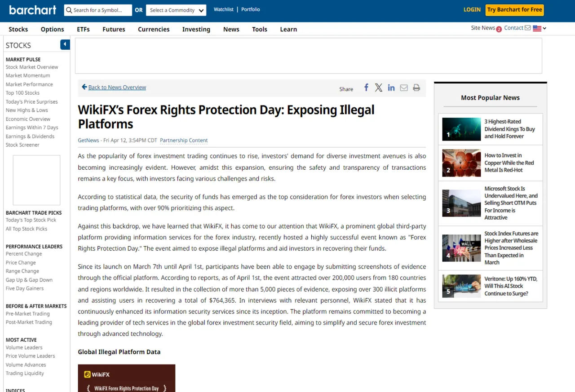Share article on X (Twitter)
The width and height of the screenshot is (575, 392).
coord(379,88)
